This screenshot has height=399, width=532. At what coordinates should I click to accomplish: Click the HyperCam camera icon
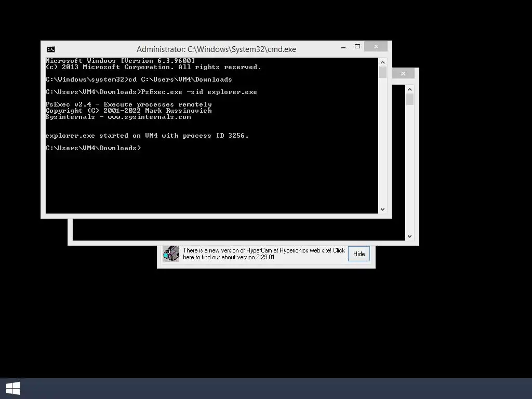[171, 254]
